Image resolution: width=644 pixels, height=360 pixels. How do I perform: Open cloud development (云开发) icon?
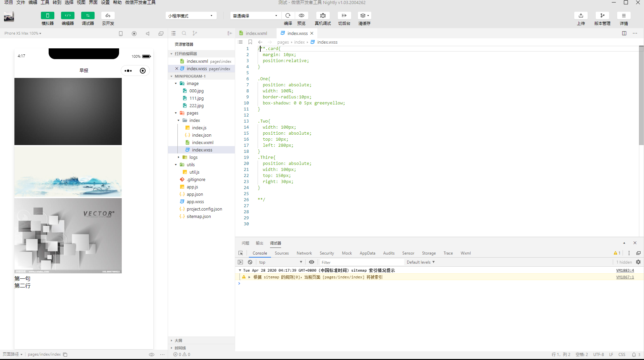(108, 15)
